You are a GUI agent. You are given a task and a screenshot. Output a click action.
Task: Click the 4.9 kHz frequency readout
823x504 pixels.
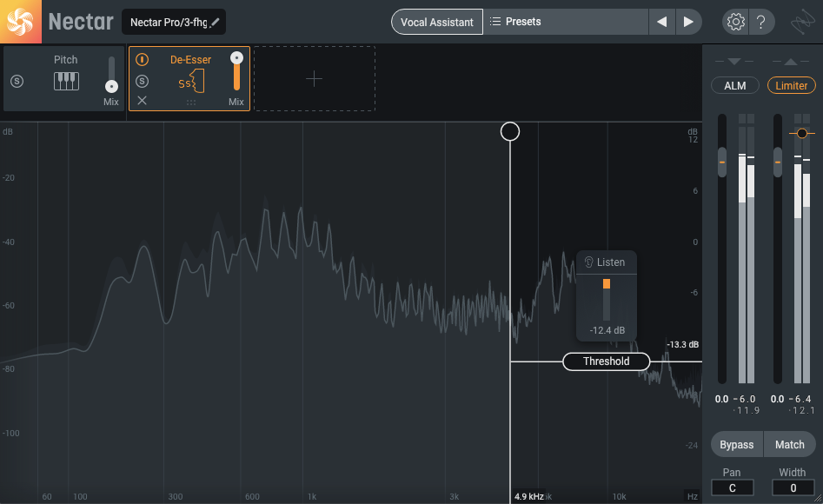click(529, 497)
